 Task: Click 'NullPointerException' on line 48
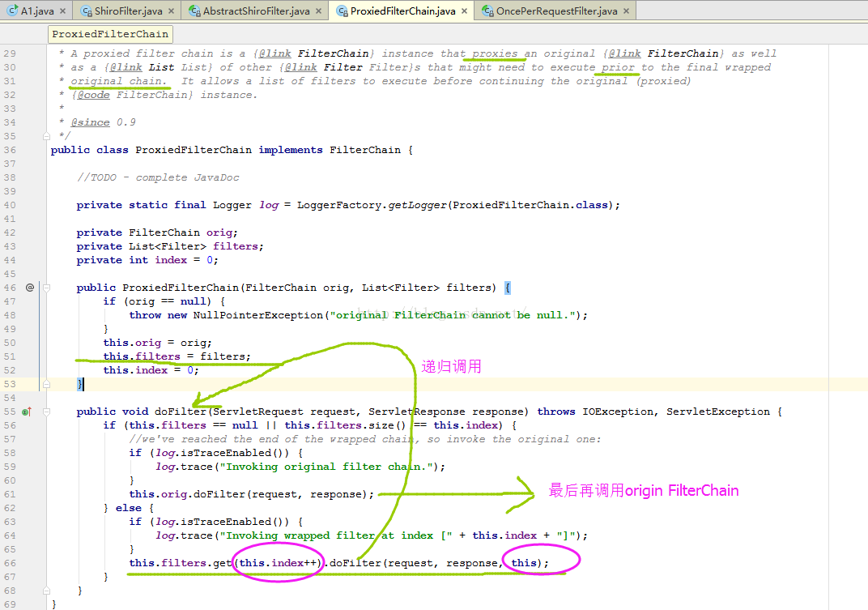(x=258, y=315)
